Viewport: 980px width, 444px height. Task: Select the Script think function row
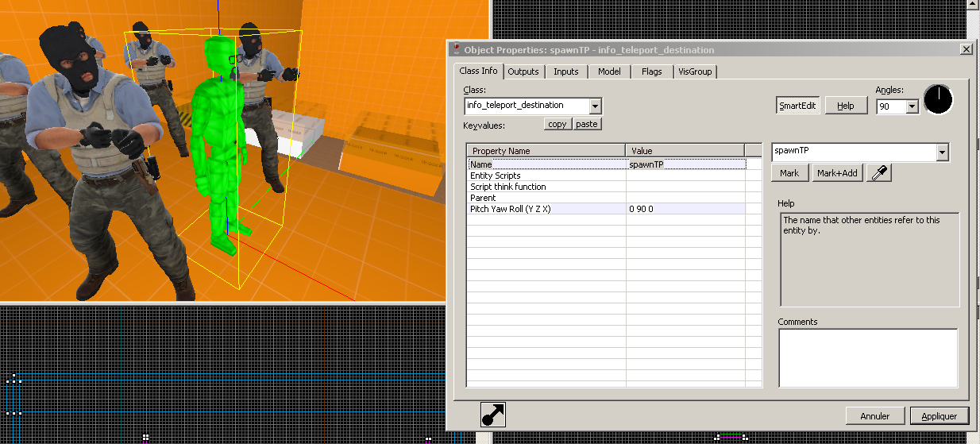tap(607, 187)
